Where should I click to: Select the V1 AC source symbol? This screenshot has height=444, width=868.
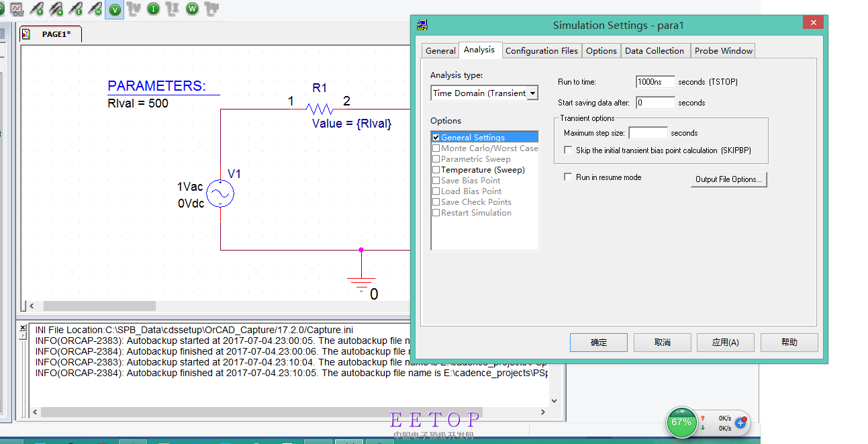pos(220,193)
